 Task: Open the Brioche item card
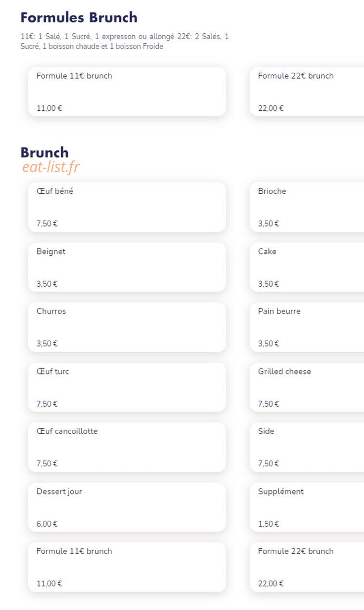point(307,207)
